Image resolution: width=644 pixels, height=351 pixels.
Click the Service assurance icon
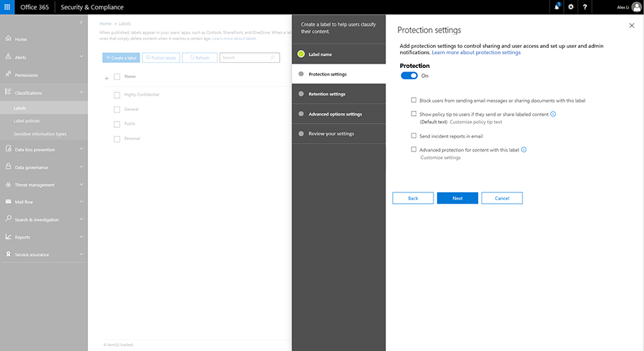click(8, 254)
